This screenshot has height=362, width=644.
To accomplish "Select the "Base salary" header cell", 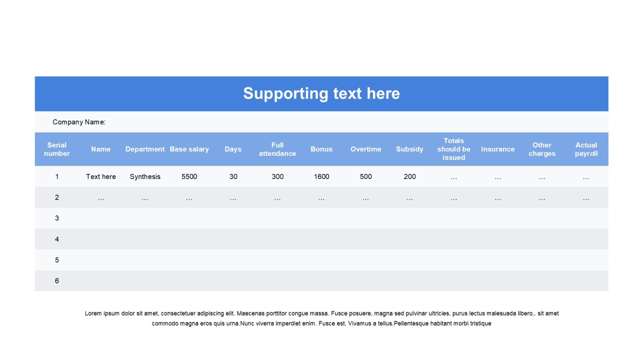I will pos(189,149).
